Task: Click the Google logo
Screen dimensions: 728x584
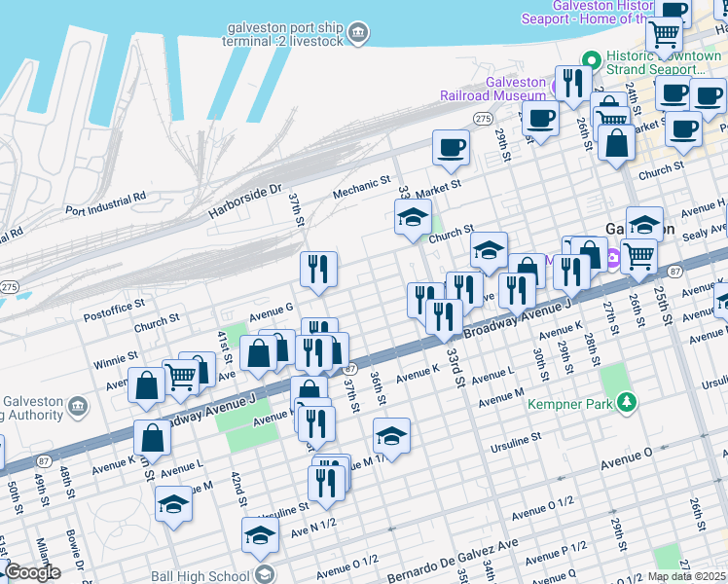Action: coord(31,572)
